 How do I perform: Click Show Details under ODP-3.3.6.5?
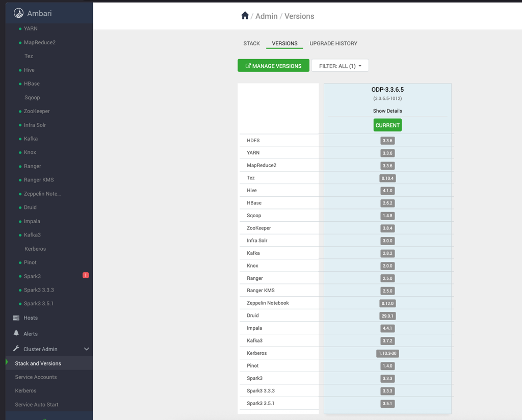(x=387, y=111)
